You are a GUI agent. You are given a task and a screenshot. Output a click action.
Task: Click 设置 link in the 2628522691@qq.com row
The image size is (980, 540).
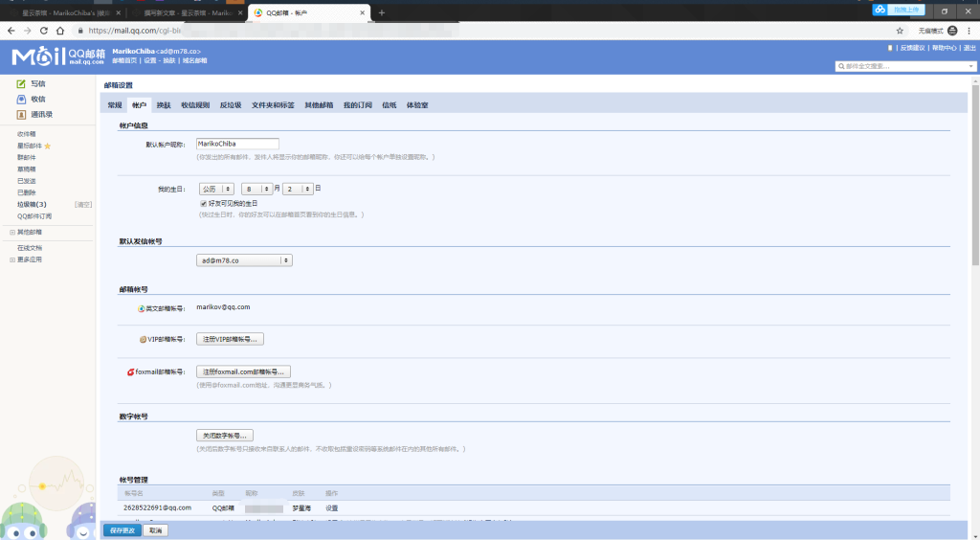click(x=332, y=508)
